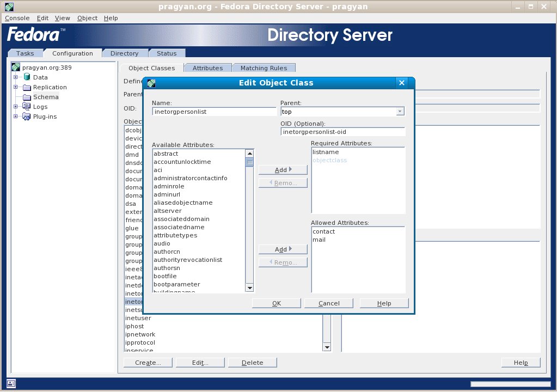Click the Schema folder icon
Viewport: 557px width, 392px height.
click(x=27, y=97)
